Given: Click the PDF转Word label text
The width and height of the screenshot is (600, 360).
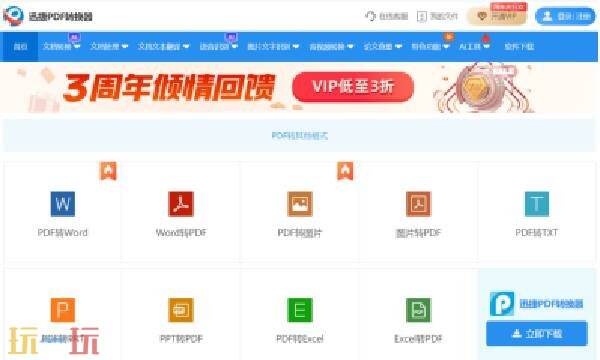Looking at the screenshot, I should pyautogui.click(x=63, y=233).
